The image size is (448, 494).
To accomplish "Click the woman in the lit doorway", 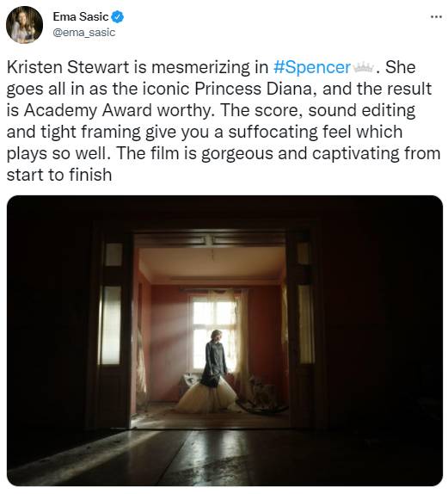I will (x=215, y=359).
